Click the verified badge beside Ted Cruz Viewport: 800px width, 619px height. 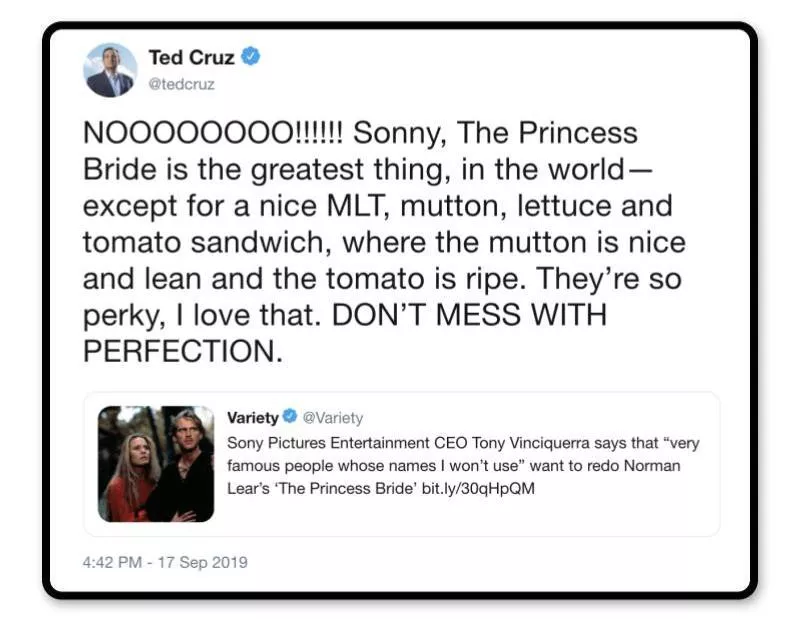[x=251, y=57]
